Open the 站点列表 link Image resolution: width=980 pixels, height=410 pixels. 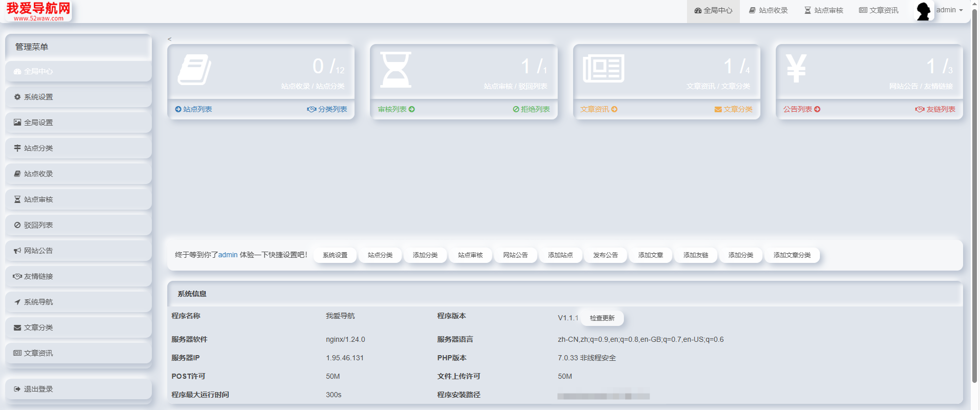pos(193,109)
